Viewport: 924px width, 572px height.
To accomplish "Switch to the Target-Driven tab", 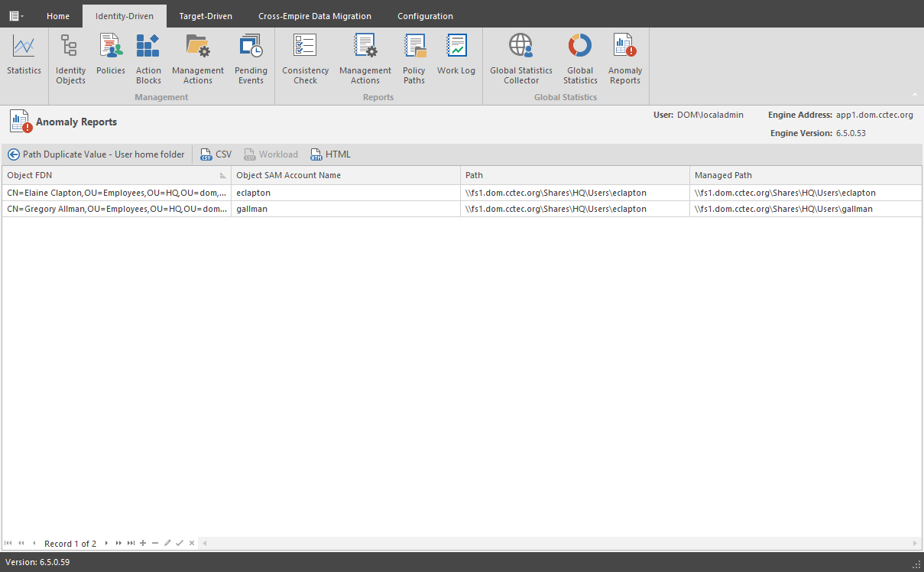I will (x=206, y=16).
